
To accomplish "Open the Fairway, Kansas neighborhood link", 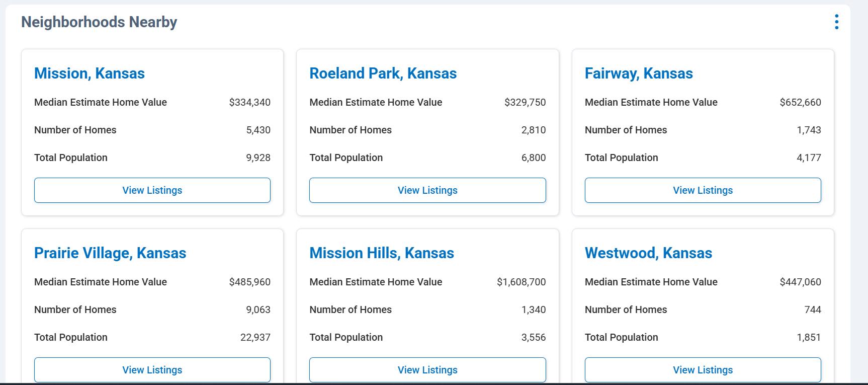I will pos(639,73).
